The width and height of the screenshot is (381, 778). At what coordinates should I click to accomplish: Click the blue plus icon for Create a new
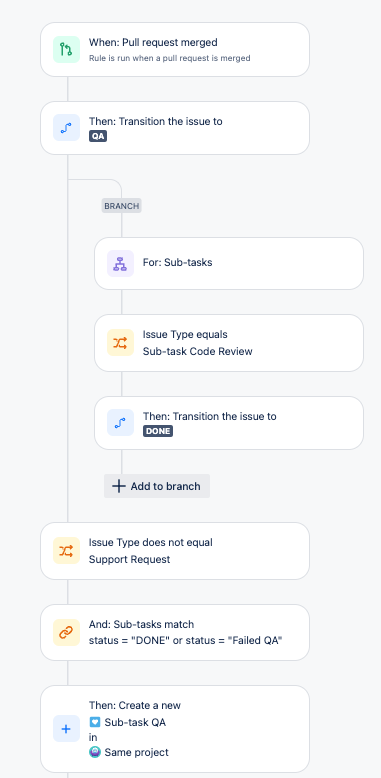click(66, 729)
